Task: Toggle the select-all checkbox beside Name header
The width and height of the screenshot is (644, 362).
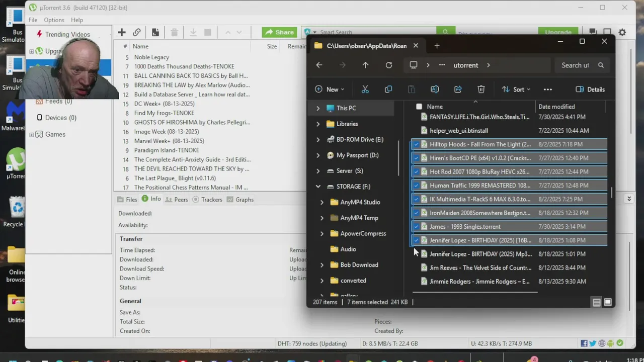Action: click(419, 107)
